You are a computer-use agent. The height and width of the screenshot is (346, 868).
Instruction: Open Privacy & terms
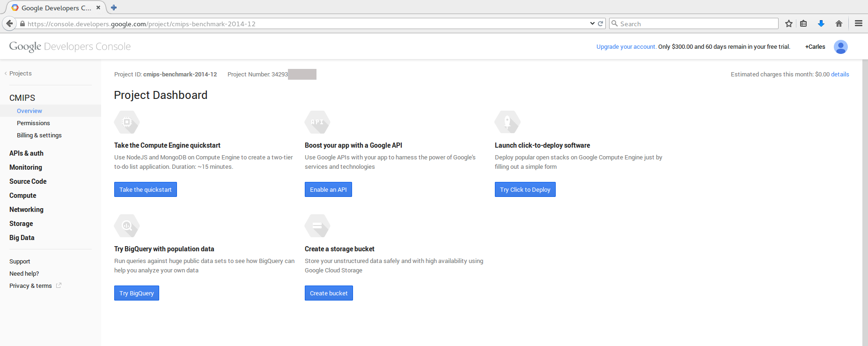click(x=30, y=286)
